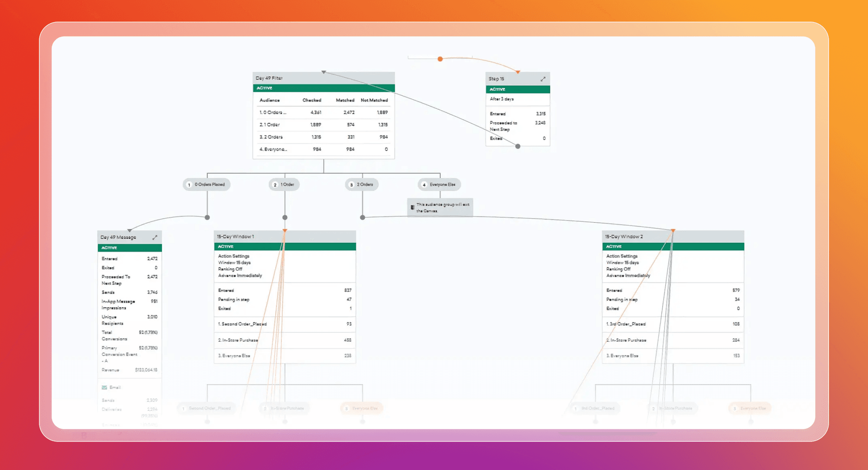Click the note icon on the exit-canvas tooltip
This screenshot has width=868, height=470.
click(x=412, y=207)
